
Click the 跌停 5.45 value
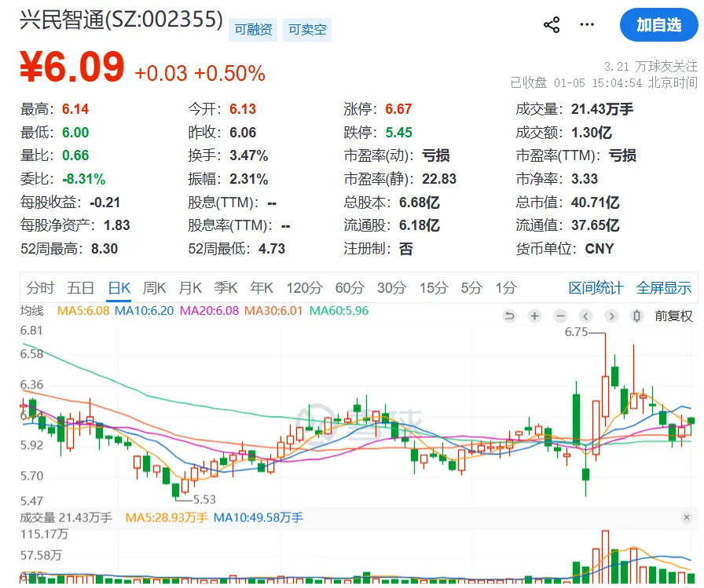click(398, 133)
